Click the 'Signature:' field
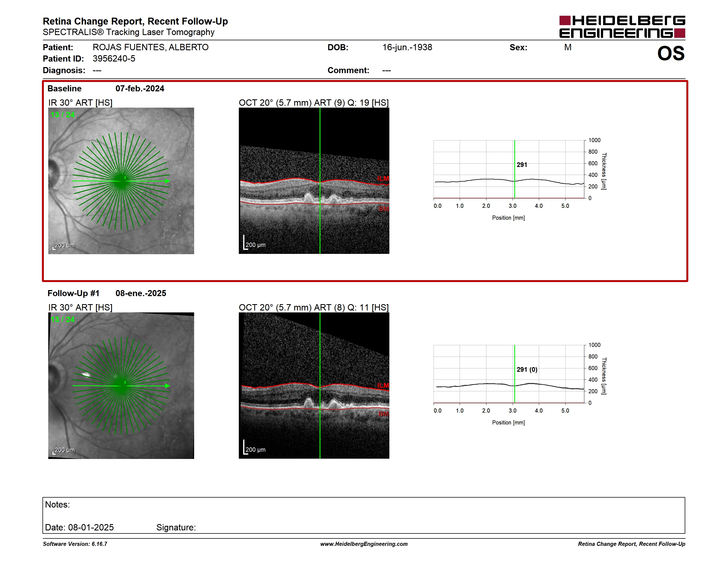 (176, 527)
